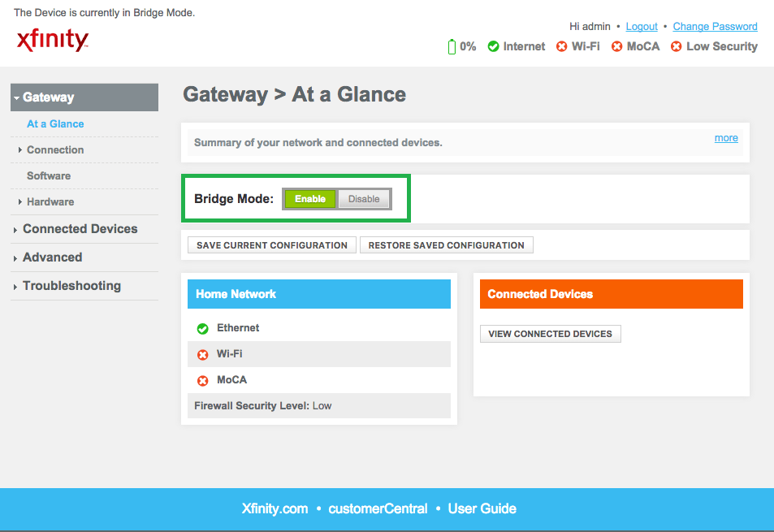Screen dimensions: 774x532
Task: Open User Guide footer link
Action: [x=482, y=508]
